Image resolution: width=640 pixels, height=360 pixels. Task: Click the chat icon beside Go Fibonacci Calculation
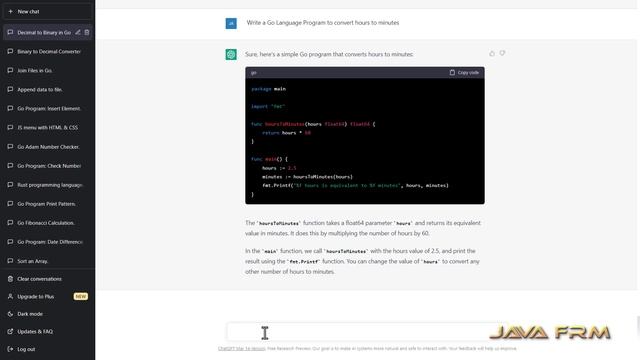(10, 223)
